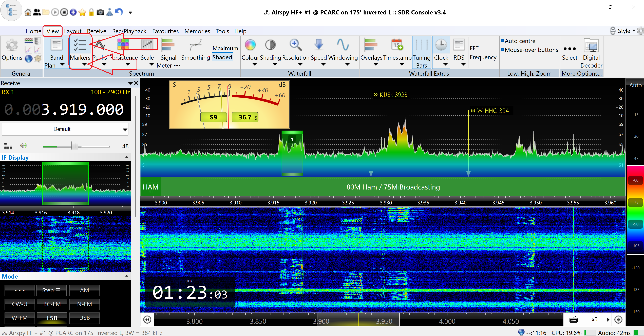
Task: Click the folder icon in quick access toolbar
Action: tap(46, 12)
